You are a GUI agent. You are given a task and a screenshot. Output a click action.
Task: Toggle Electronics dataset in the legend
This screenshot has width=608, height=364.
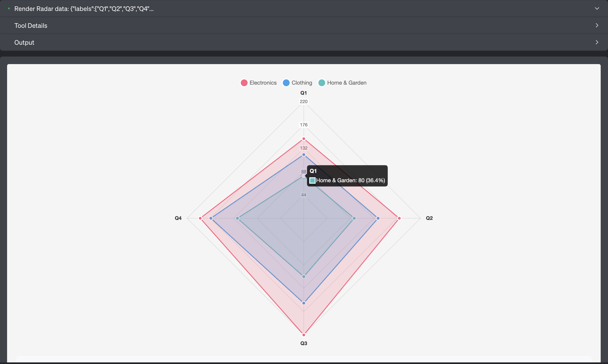pyautogui.click(x=263, y=83)
